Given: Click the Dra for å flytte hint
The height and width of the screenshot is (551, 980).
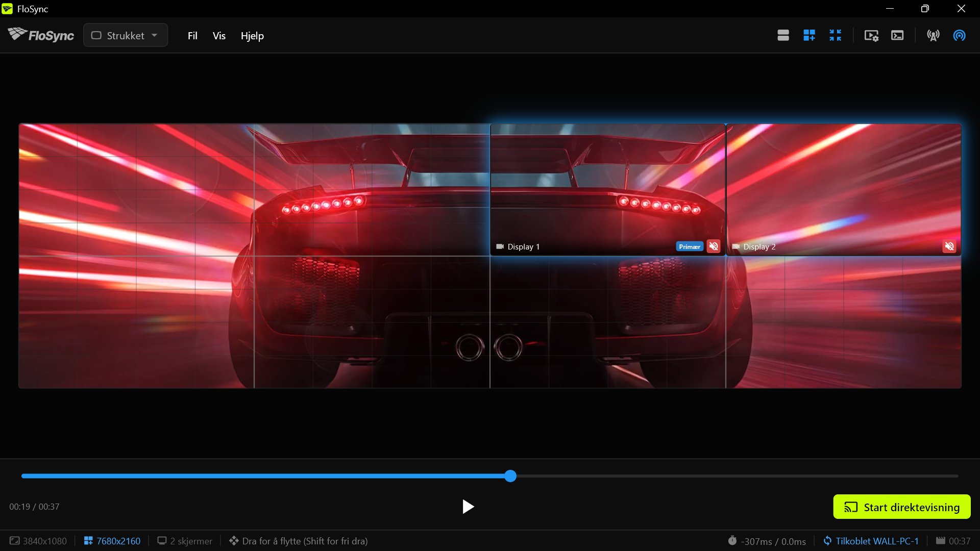Looking at the screenshot, I should (x=299, y=541).
